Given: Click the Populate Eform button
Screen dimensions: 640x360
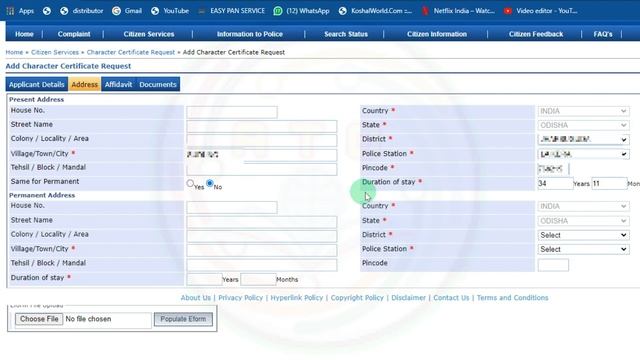Looking at the screenshot, I should 183,319.
